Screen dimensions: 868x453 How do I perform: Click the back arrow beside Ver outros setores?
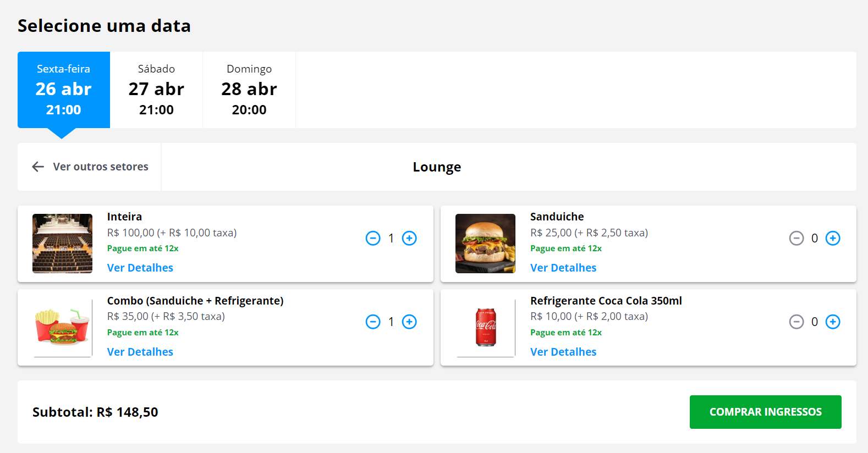pyautogui.click(x=38, y=167)
